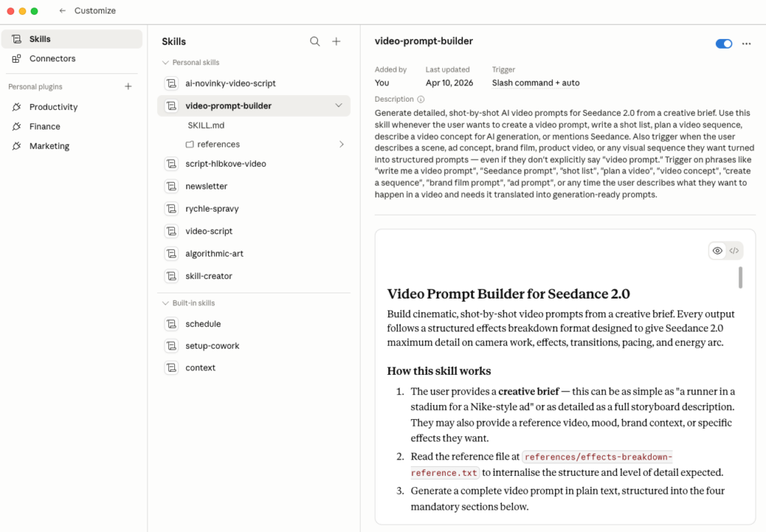
Task: Collapse the Personal skills section
Action: [x=165, y=63]
